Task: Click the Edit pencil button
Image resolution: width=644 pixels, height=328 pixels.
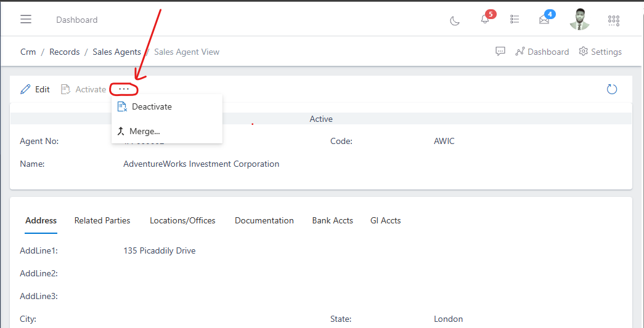Action: click(35, 89)
